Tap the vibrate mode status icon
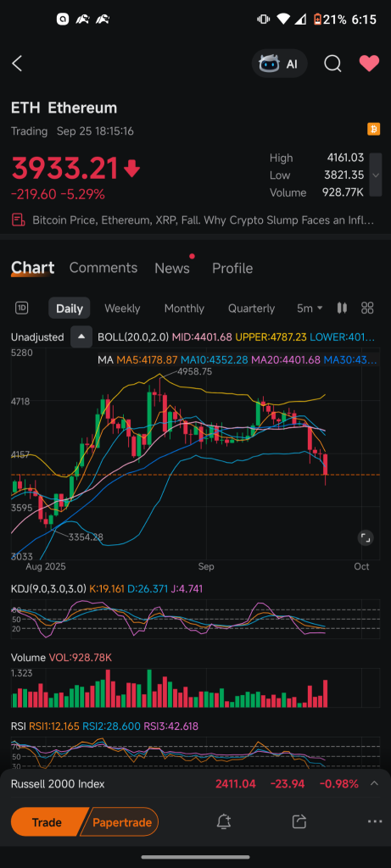 tap(263, 19)
